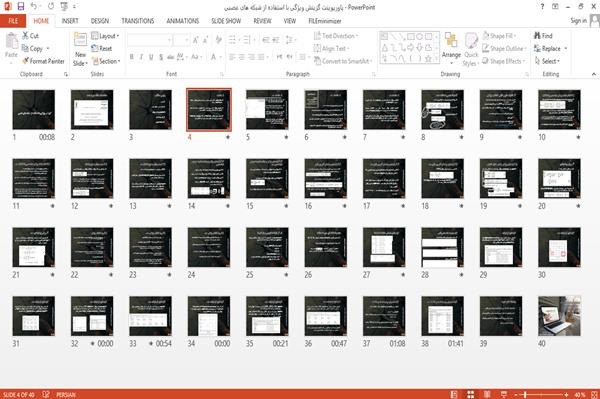Toggle bullets list button

click(x=232, y=40)
